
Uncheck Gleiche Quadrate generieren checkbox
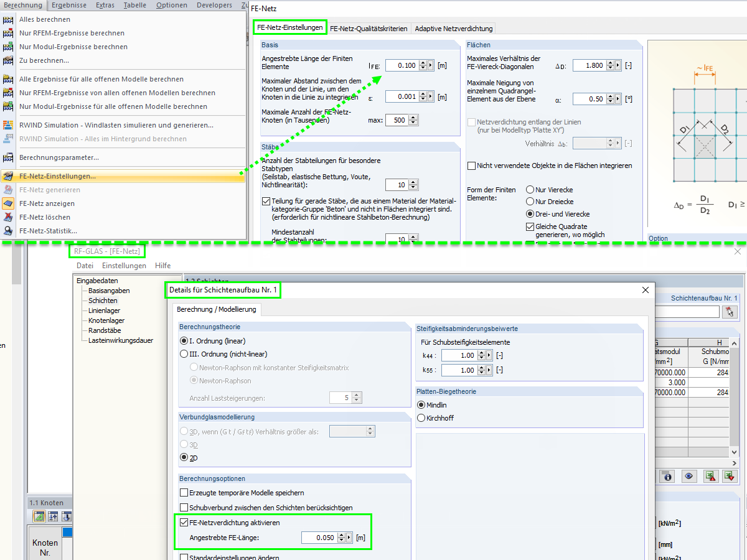coord(530,226)
